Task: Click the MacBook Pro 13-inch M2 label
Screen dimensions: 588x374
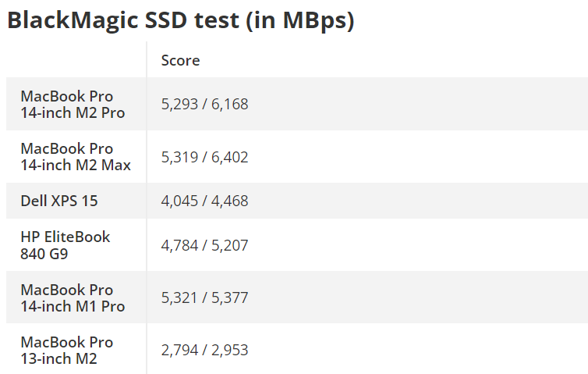Action: pos(67,350)
